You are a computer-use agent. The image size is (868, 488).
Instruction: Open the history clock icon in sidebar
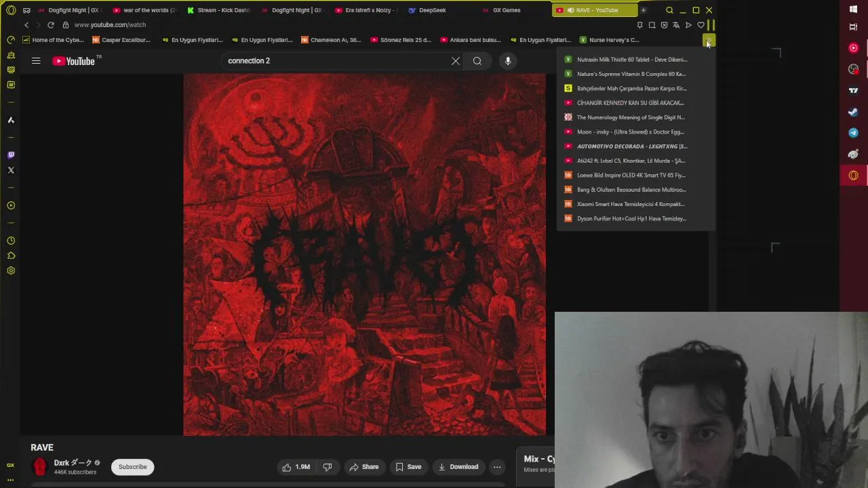click(x=11, y=241)
